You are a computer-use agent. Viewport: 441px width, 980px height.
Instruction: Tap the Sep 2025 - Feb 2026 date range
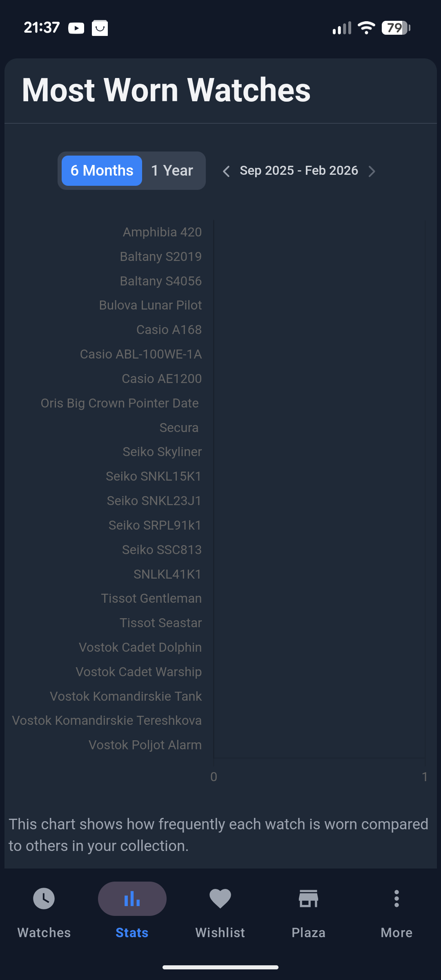point(299,171)
